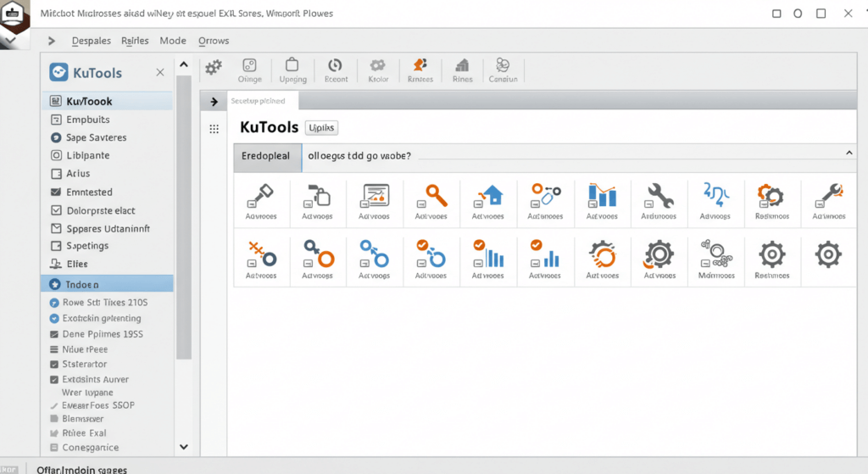
Task: Open the gear cluster settings icon in toolbar
Action: click(x=213, y=68)
